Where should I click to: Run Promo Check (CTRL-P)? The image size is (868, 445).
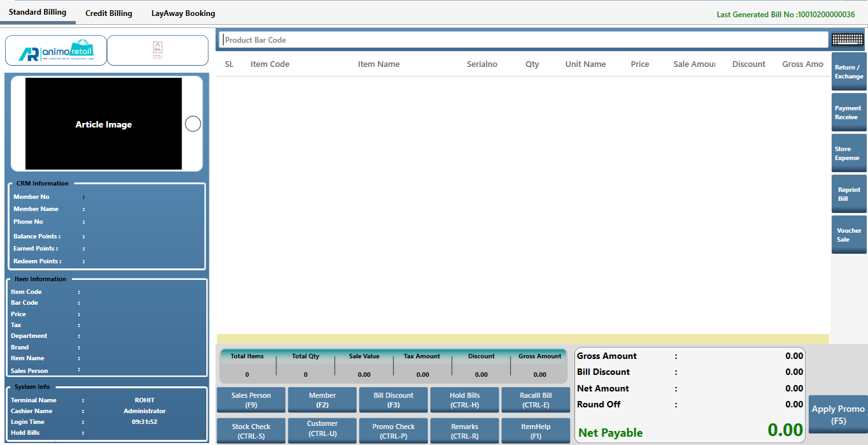[x=394, y=431]
